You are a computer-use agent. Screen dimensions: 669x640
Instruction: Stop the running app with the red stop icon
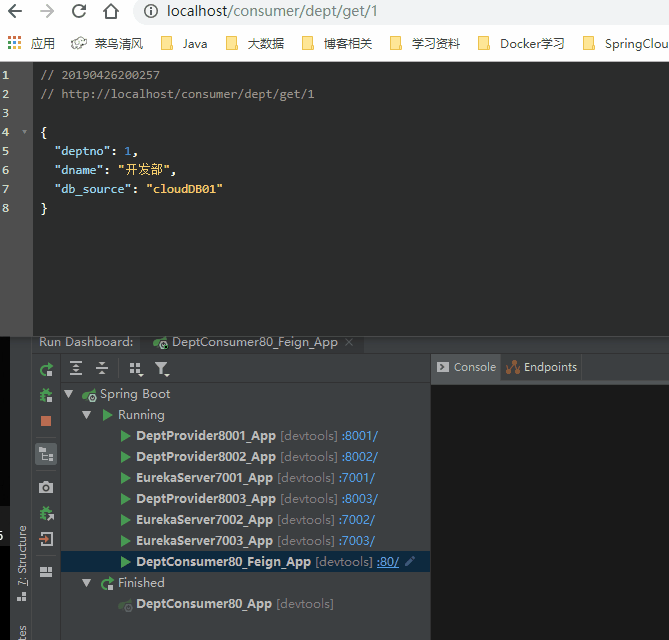pyautogui.click(x=46, y=421)
